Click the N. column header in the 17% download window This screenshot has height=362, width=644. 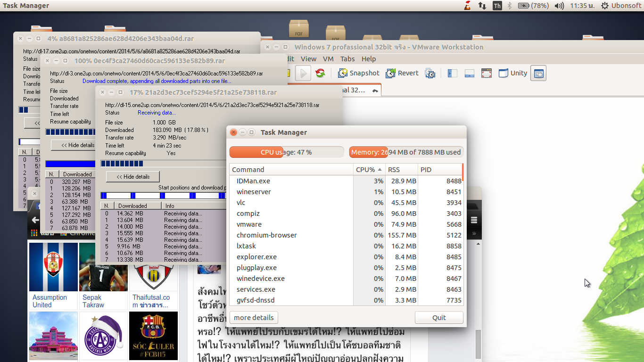point(107,206)
